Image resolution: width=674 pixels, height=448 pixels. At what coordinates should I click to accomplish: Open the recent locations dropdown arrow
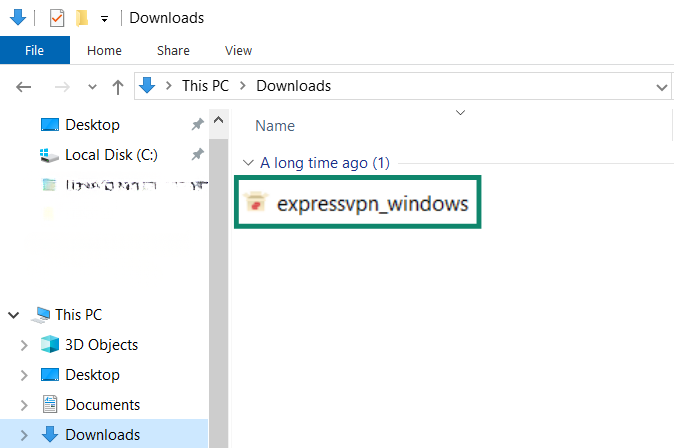[x=90, y=87]
